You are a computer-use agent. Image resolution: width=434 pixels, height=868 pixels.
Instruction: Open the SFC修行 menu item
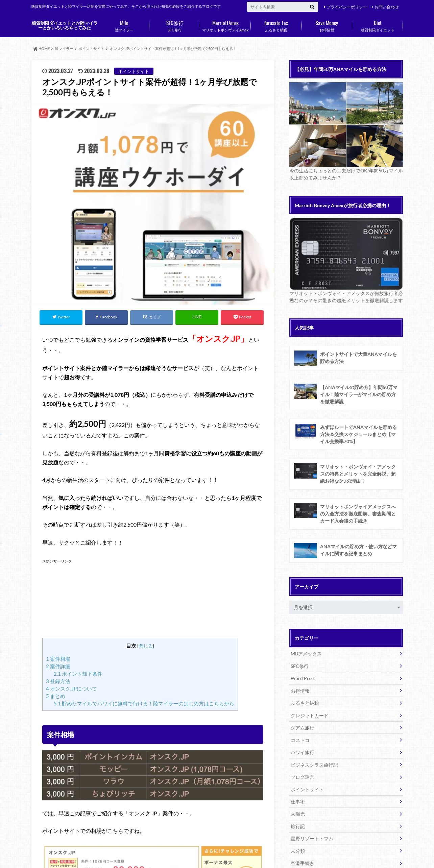175,26
